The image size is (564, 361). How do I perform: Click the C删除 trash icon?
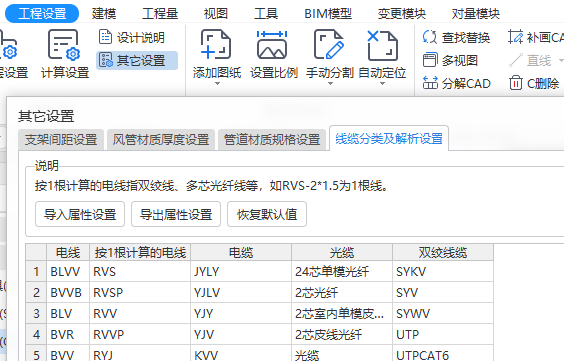[515, 83]
